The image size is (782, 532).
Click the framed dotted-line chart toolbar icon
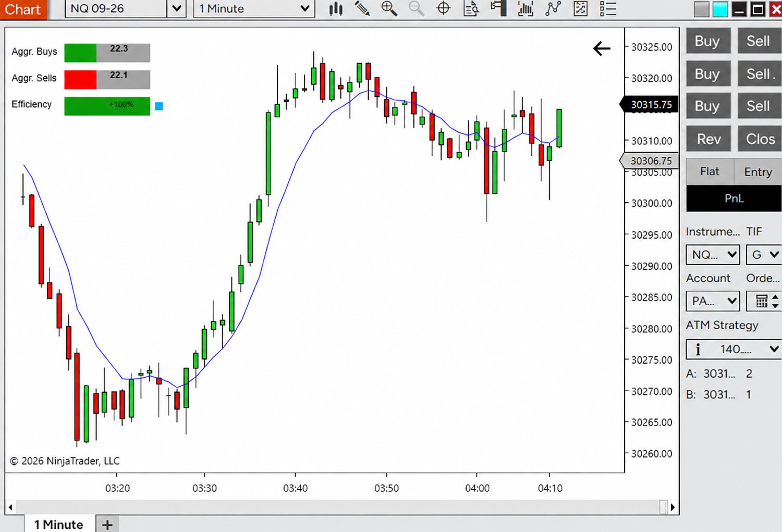[580, 8]
